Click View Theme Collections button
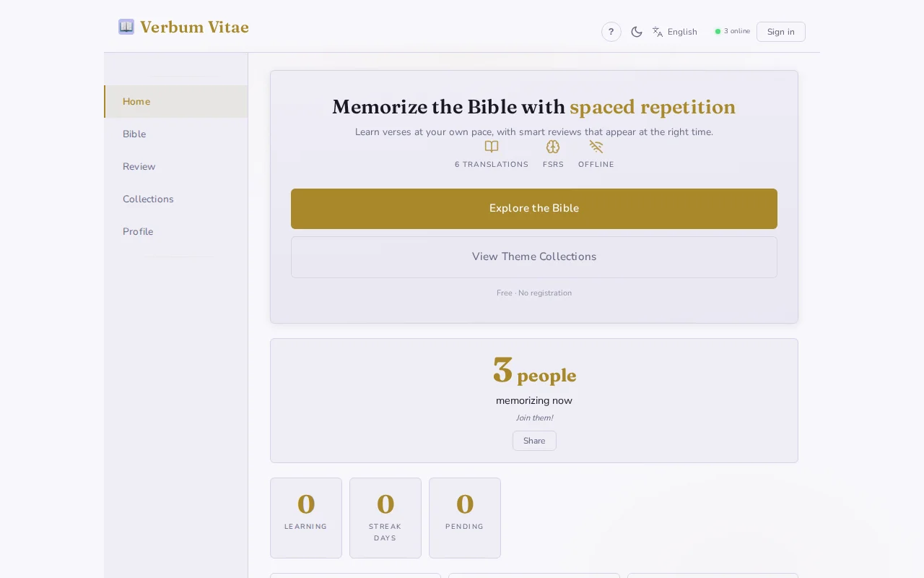Image resolution: width=924 pixels, height=578 pixels. click(534, 257)
